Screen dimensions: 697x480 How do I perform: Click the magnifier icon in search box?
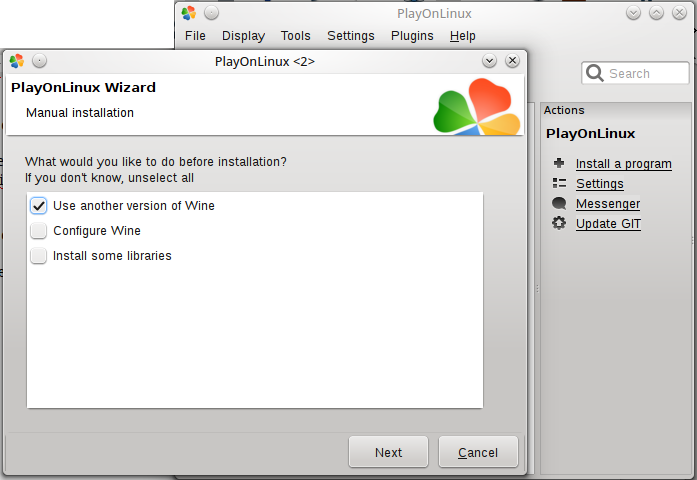(x=595, y=73)
